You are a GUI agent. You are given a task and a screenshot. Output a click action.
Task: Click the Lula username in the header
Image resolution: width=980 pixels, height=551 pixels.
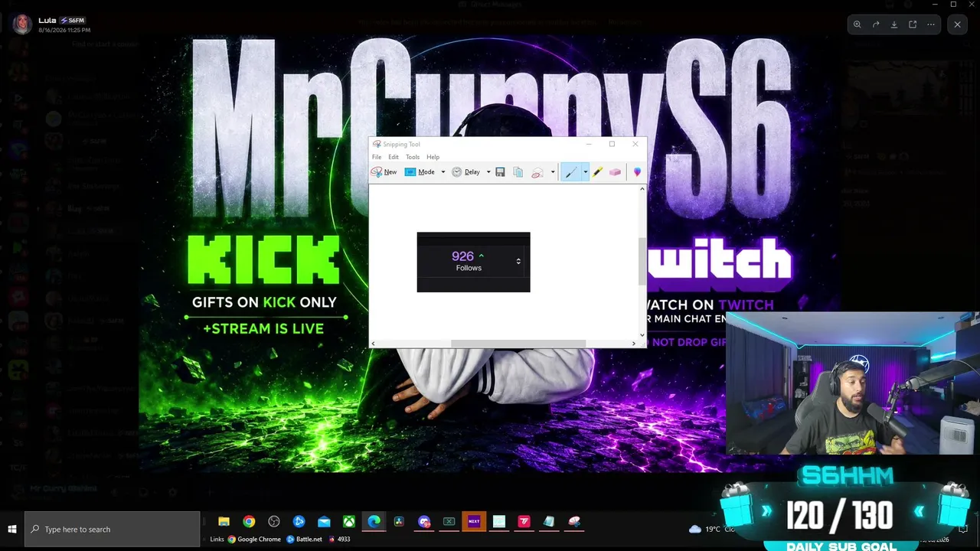47,20
